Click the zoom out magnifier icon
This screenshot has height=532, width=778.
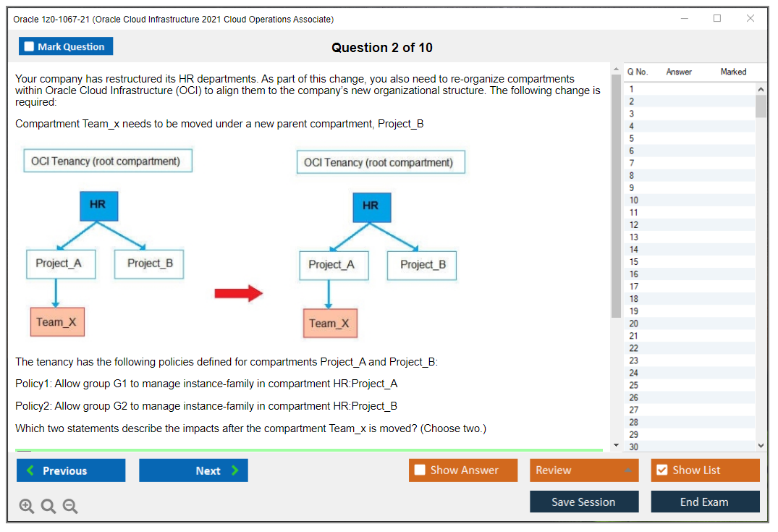coord(70,507)
